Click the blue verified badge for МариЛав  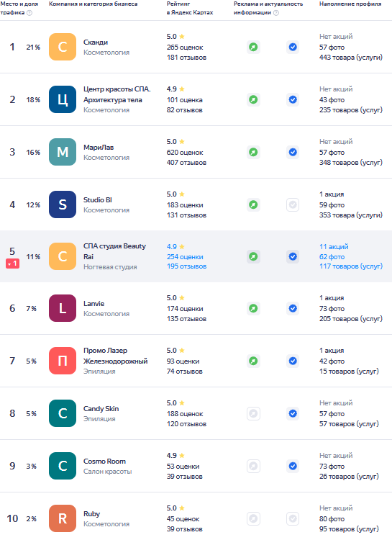pyautogui.click(x=293, y=152)
